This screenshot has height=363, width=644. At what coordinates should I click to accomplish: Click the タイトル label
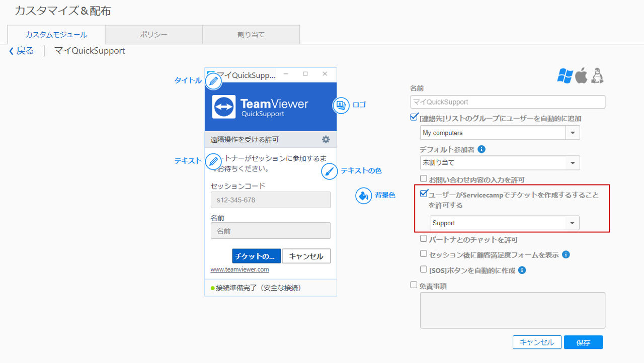point(188,80)
